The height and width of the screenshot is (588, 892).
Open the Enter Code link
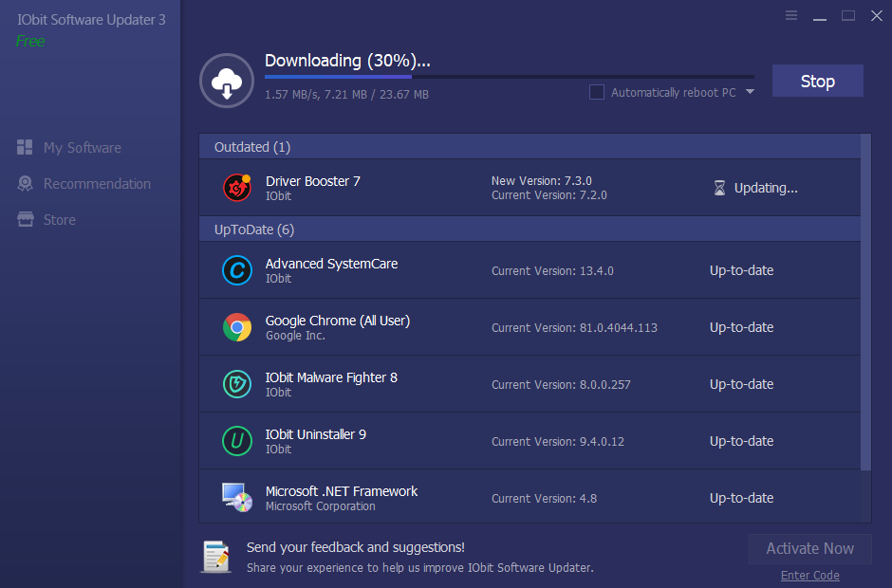(x=810, y=575)
